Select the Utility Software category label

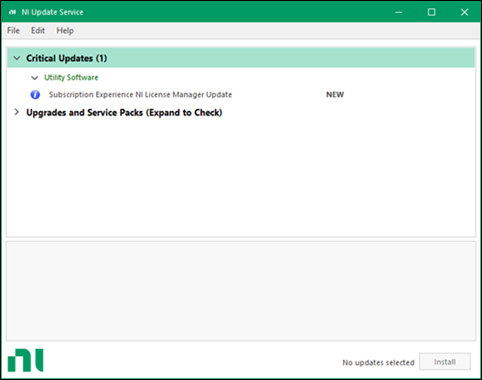pyautogui.click(x=71, y=78)
